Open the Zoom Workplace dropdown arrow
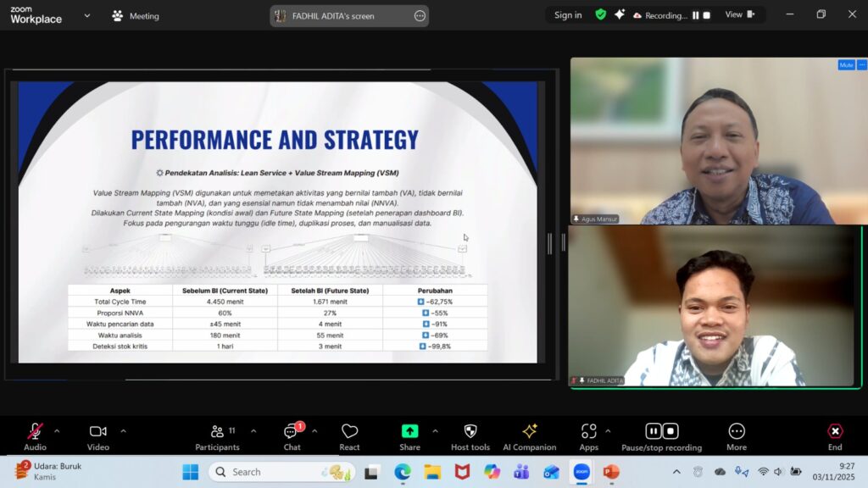This screenshot has width=868, height=488. 87,15
